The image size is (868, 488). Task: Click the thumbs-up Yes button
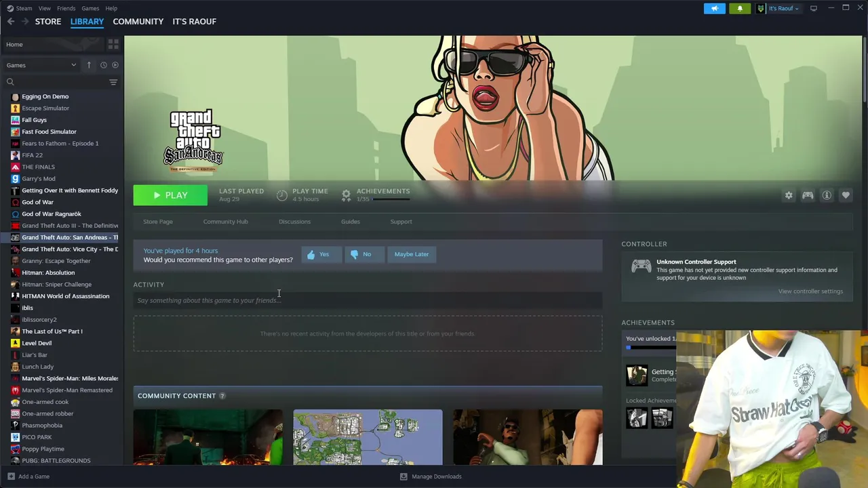321,254
